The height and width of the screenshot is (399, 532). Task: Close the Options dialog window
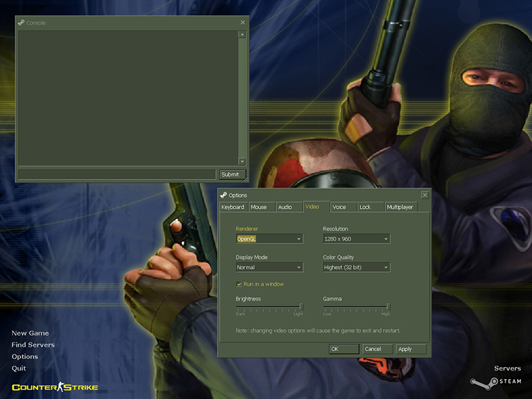(425, 195)
